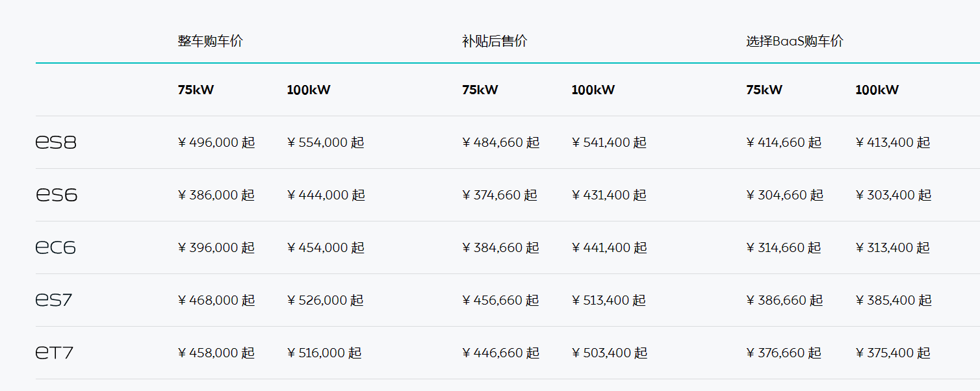Click 100kW under 选择BaaS购车价

click(877, 90)
